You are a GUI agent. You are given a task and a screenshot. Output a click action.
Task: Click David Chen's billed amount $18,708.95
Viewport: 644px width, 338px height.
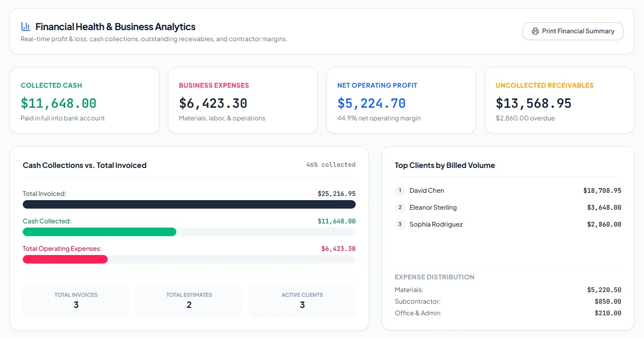[602, 191]
